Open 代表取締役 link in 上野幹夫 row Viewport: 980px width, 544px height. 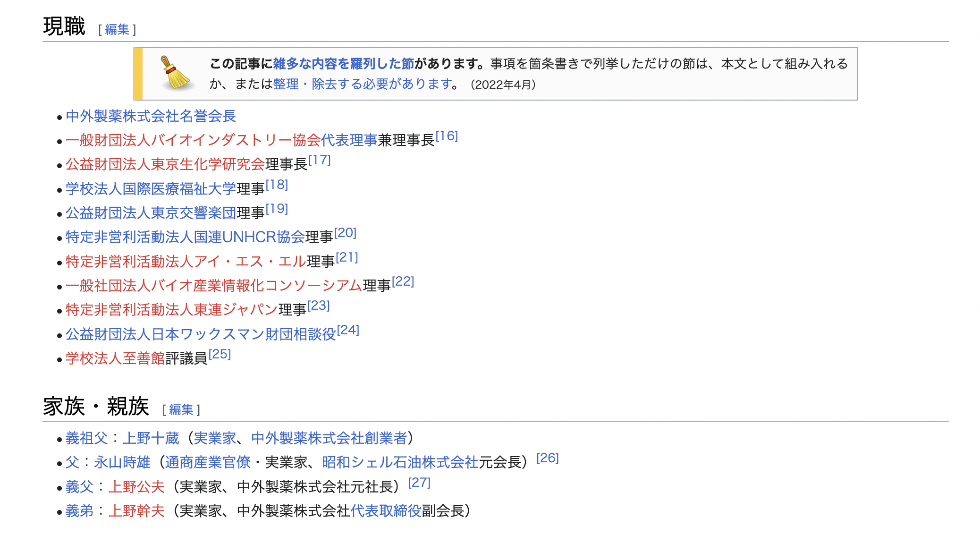pyautogui.click(x=386, y=511)
